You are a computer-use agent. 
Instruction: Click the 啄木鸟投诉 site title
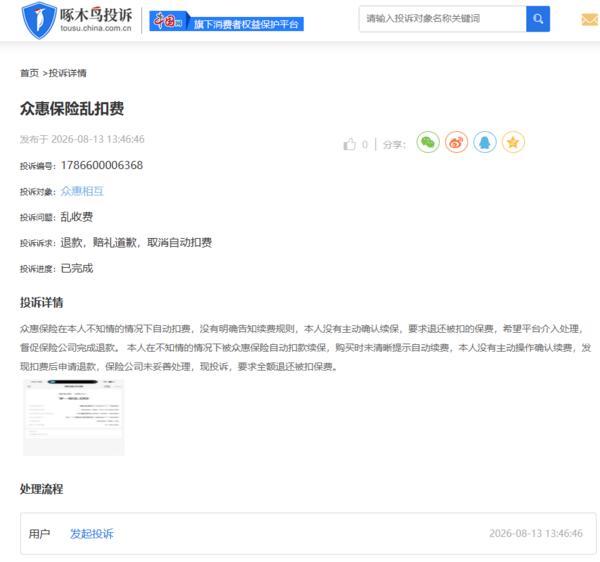tap(96, 15)
